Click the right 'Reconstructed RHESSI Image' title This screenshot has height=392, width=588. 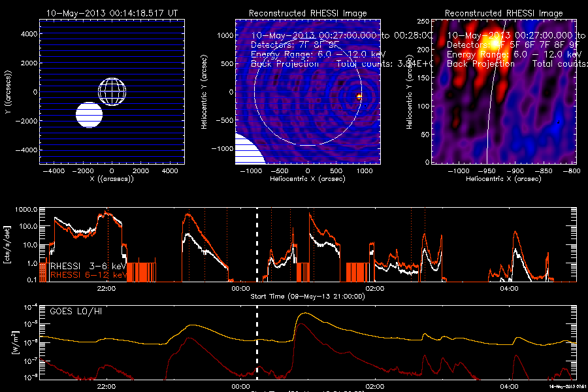[x=504, y=13]
